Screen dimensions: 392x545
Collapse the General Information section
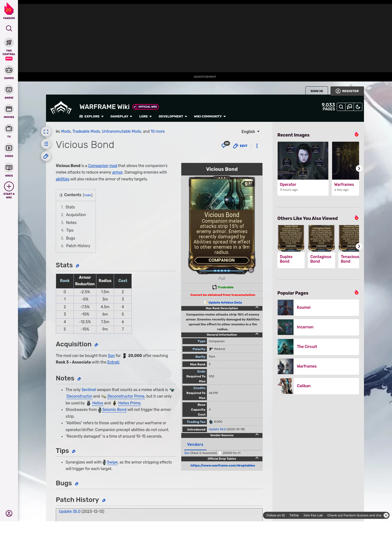[x=257, y=334]
